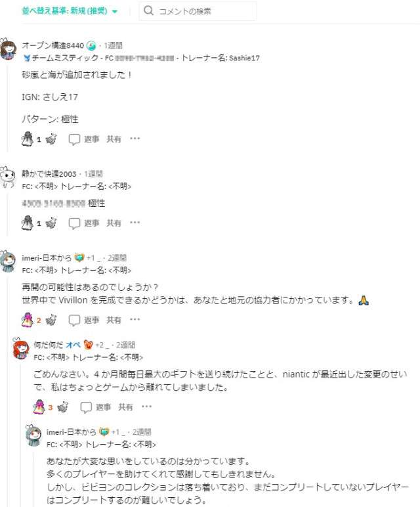The height and width of the screenshot is (507, 420).
Task: Reply to the 何だ何だ comment
Action: [x=96, y=407]
